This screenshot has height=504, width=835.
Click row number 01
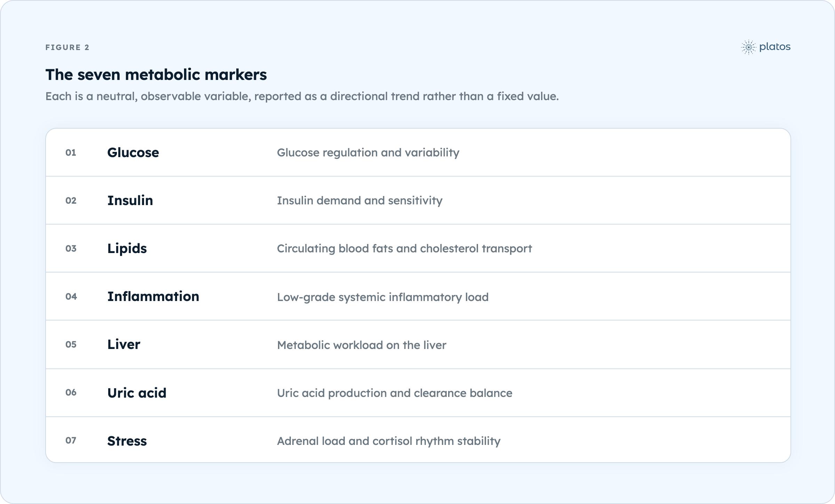(x=71, y=153)
